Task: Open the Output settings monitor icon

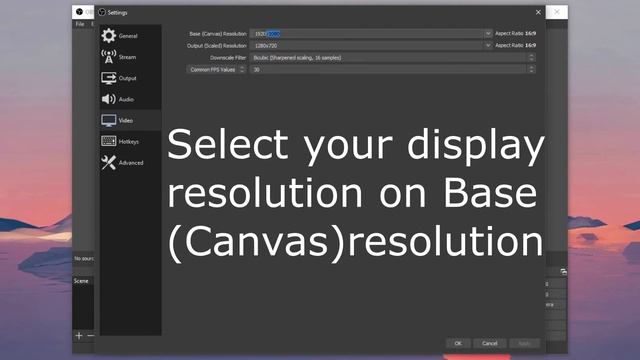Action: [x=109, y=78]
